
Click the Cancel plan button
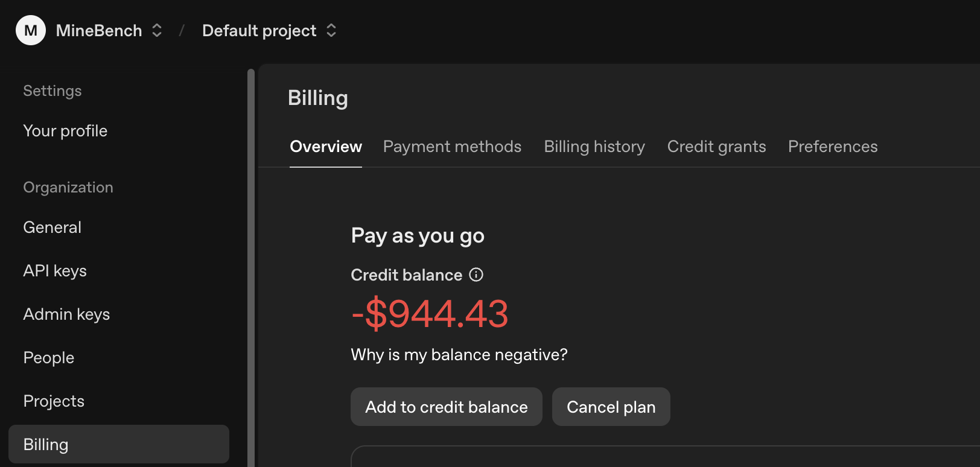point(611,407)
